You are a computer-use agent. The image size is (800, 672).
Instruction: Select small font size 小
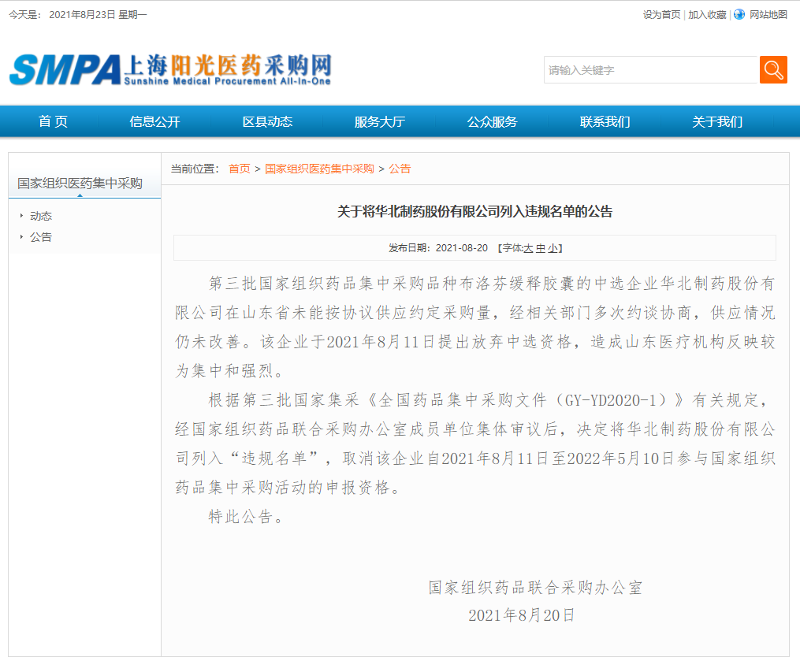pyautogui.click(x=553, y=248)
